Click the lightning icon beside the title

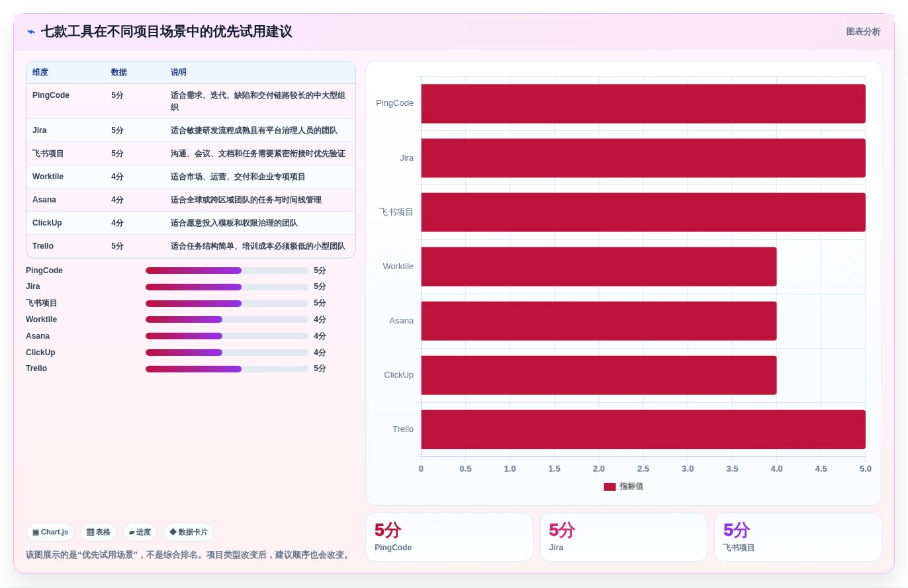tap(31, 32)
